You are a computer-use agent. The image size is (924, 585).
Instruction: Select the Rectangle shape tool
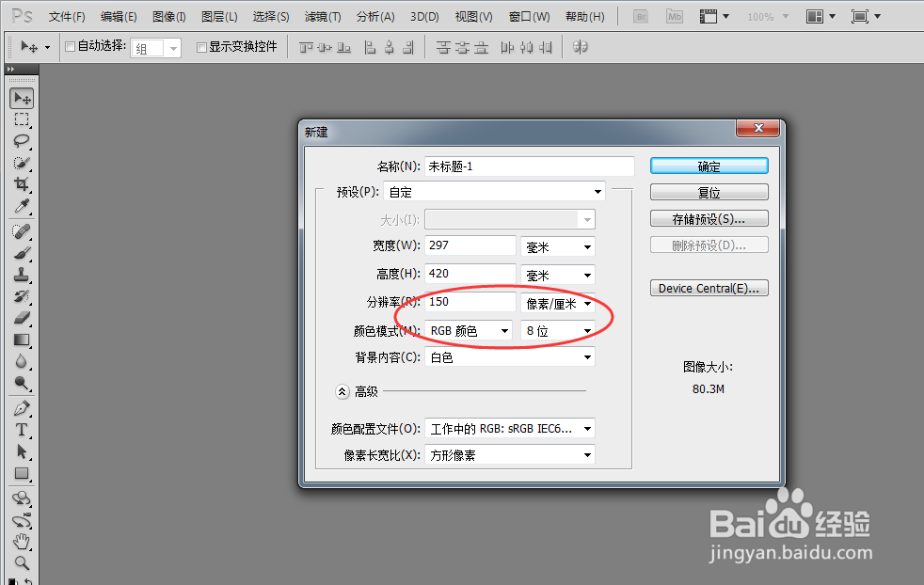coord(22,474)
